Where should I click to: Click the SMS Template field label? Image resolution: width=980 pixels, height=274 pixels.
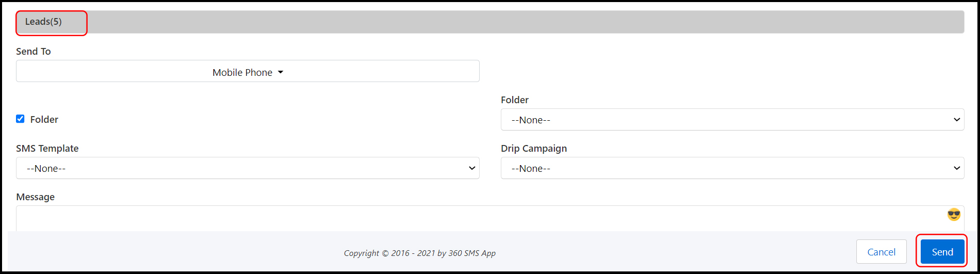pyautogui.click(x=47, y=148)
